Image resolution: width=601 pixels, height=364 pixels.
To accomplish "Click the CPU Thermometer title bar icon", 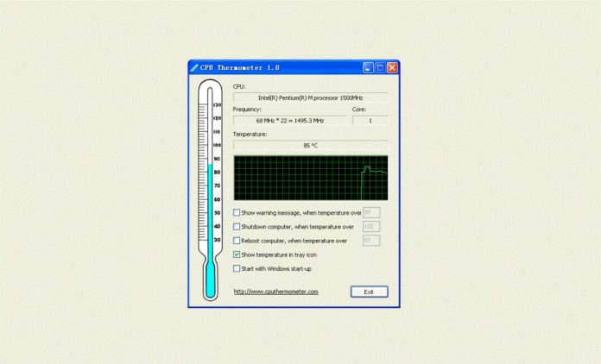I will [194, 68].
